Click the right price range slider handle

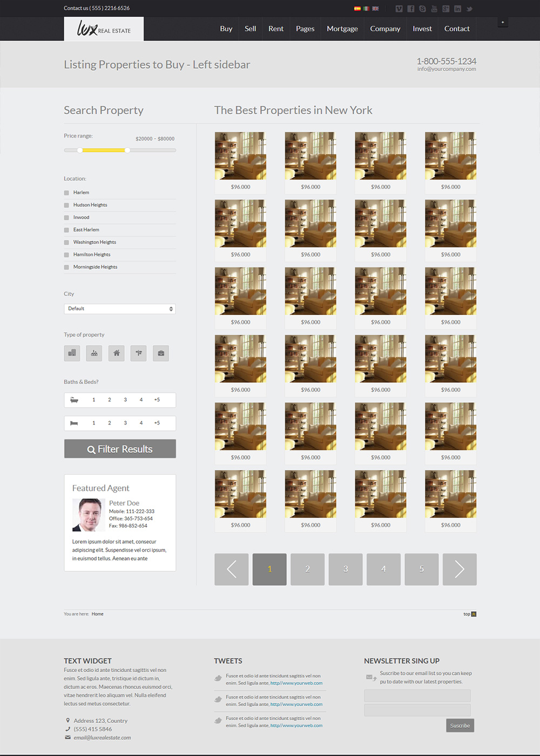[x=127, y=150]
